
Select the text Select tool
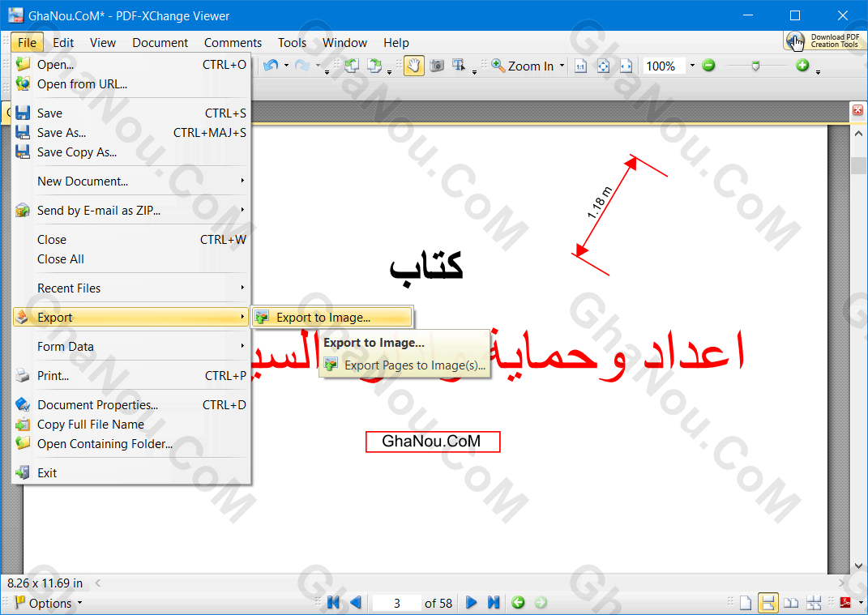pos(459,66)
